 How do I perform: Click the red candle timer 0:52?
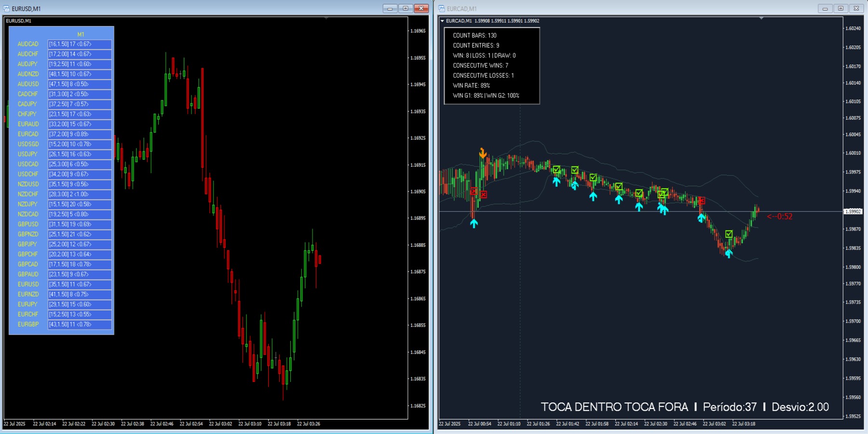click(x=780, y=217)
